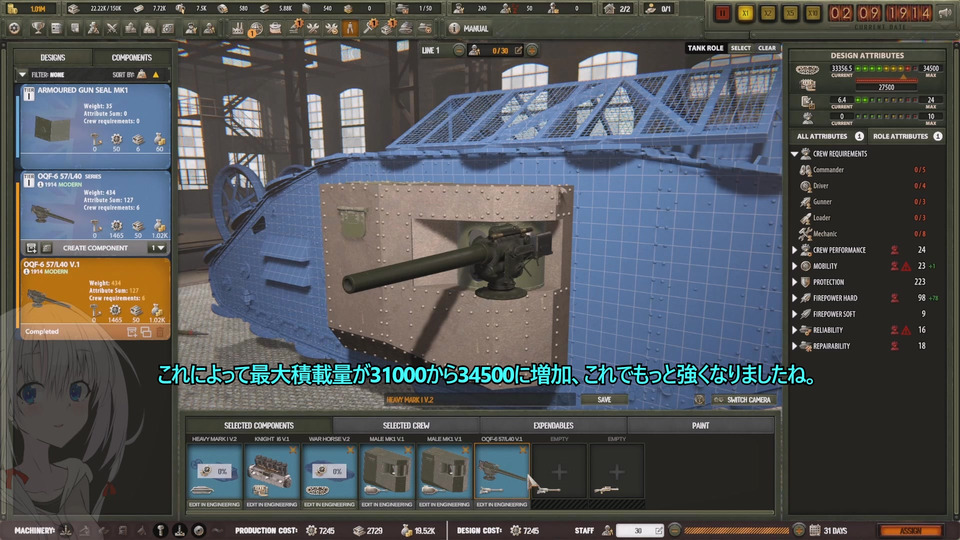Set game speed to X10
This screenshot has width=960, height=540.
813,13
